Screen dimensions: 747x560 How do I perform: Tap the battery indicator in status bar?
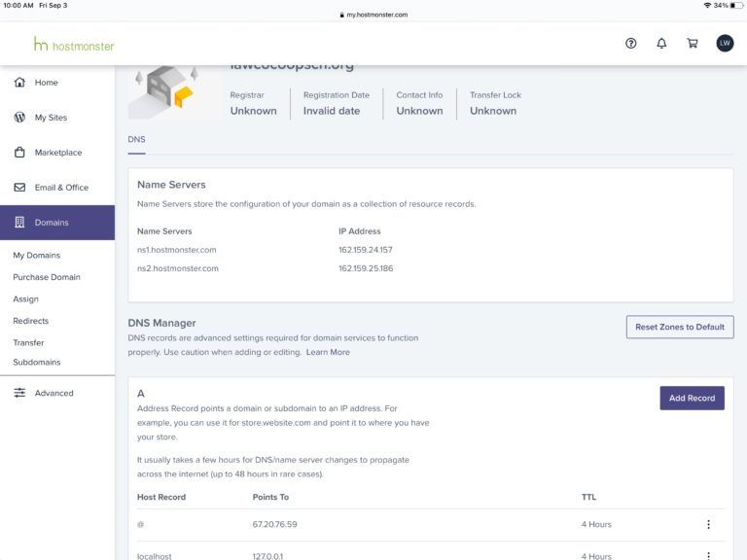(737, 5)
